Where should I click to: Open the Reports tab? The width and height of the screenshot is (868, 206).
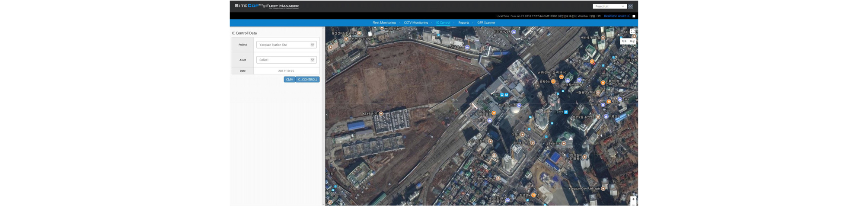coord(463,23)
